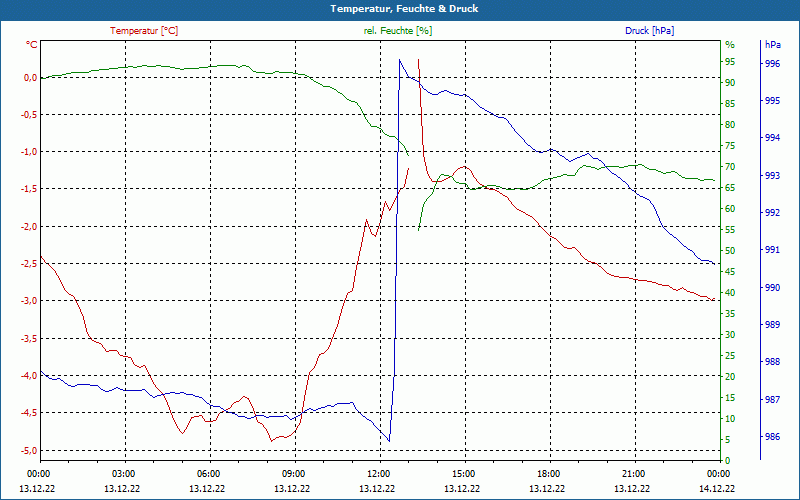This screenshot has height=500, width=800.
Task: Click time axis label '09:00'
Action: coord(293,473)
